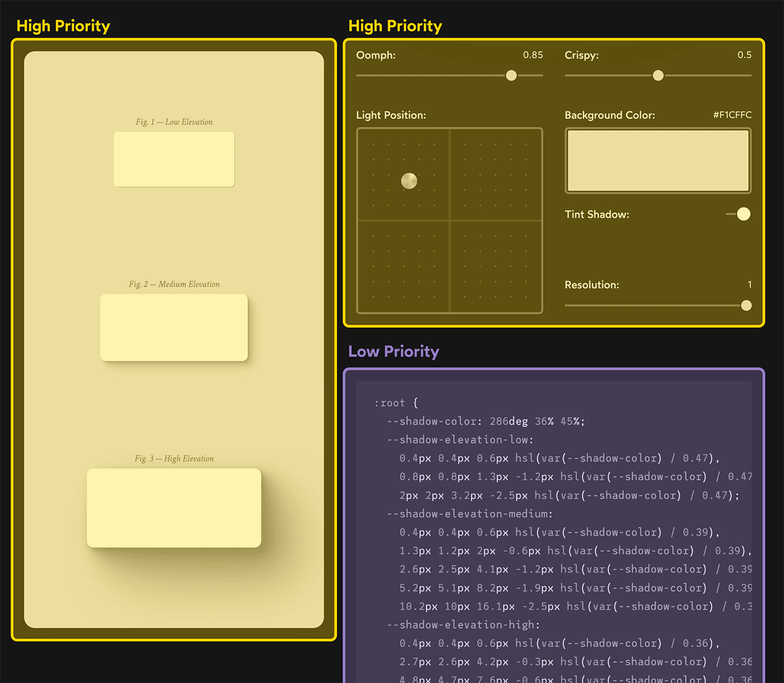Click the Crispy slider handle
Screen dimensions: 784x683
point(658,75)
